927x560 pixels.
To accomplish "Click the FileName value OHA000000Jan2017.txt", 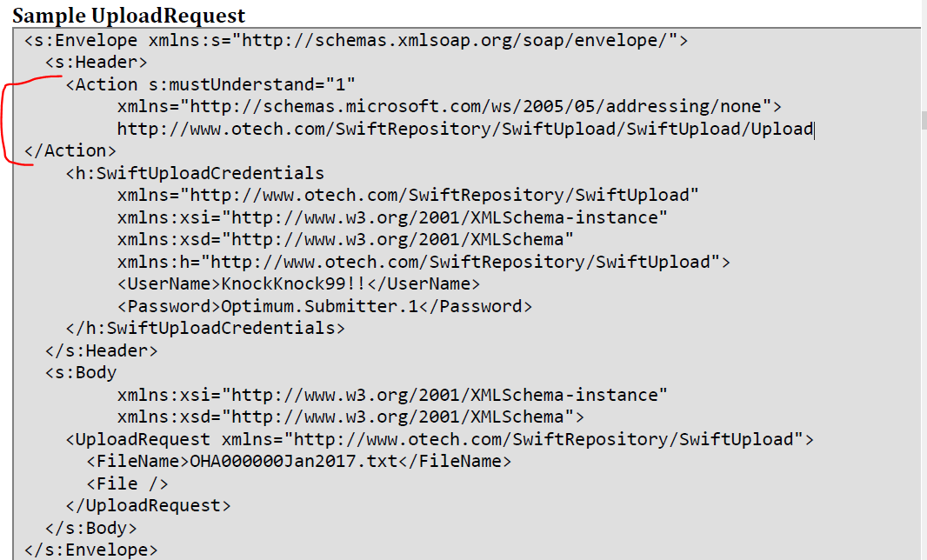I will tap(294, 461).
